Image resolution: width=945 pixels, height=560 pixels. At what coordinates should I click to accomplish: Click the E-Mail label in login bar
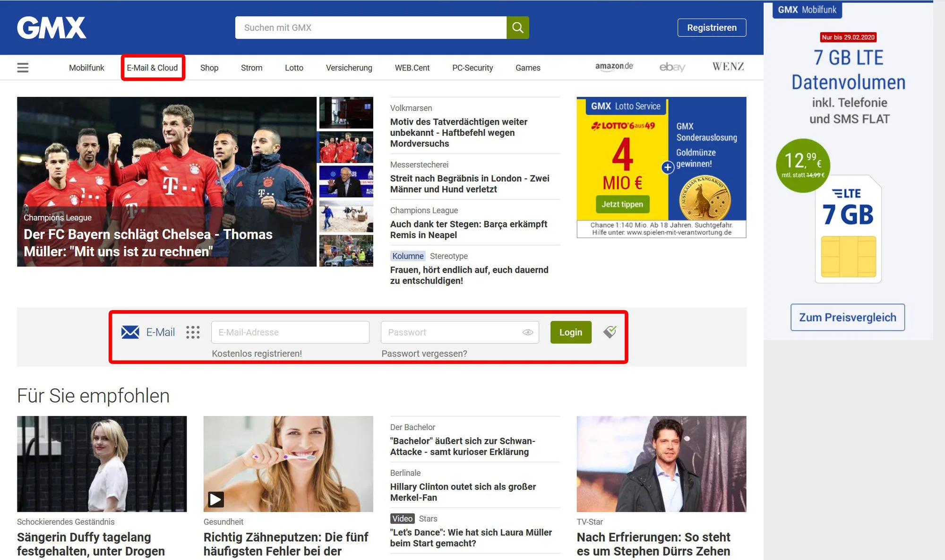pos(161,332)
